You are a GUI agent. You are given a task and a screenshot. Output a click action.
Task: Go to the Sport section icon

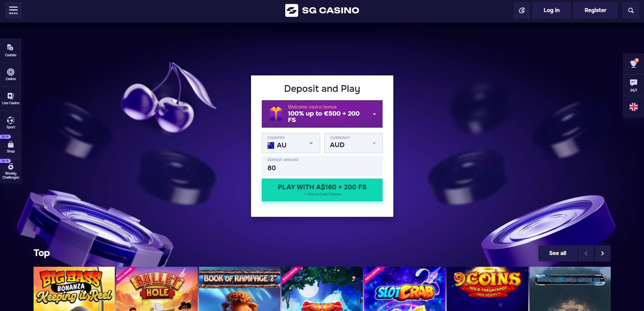[x=11, y=123]
